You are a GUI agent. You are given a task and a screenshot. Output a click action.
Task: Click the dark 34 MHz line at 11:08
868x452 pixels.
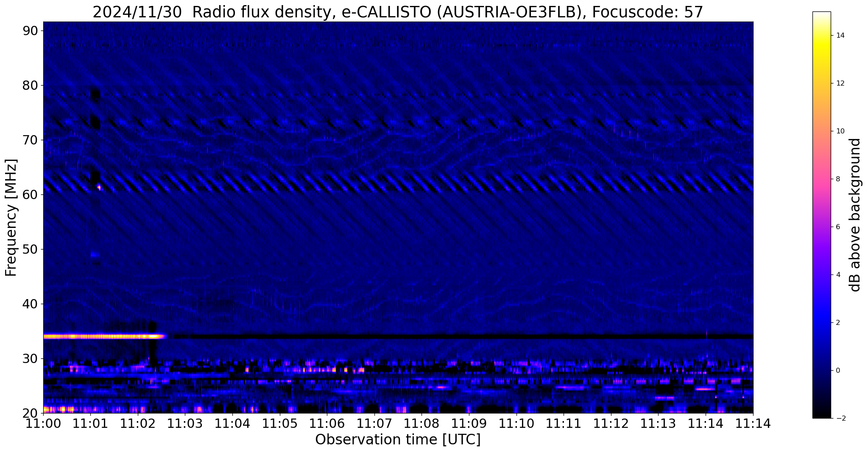coord(422,337)
